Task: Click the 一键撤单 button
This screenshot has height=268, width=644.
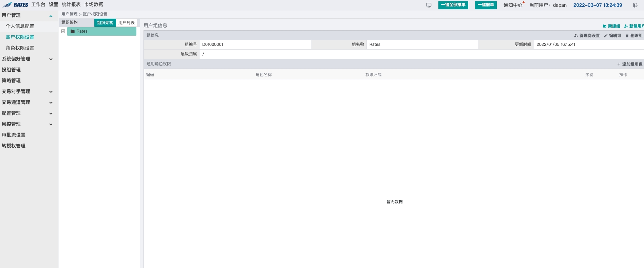Action: 486,5
